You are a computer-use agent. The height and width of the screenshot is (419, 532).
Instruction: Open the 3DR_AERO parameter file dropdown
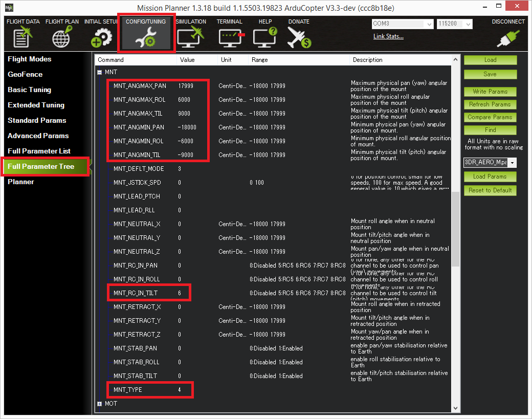click(x=513, y=163)
